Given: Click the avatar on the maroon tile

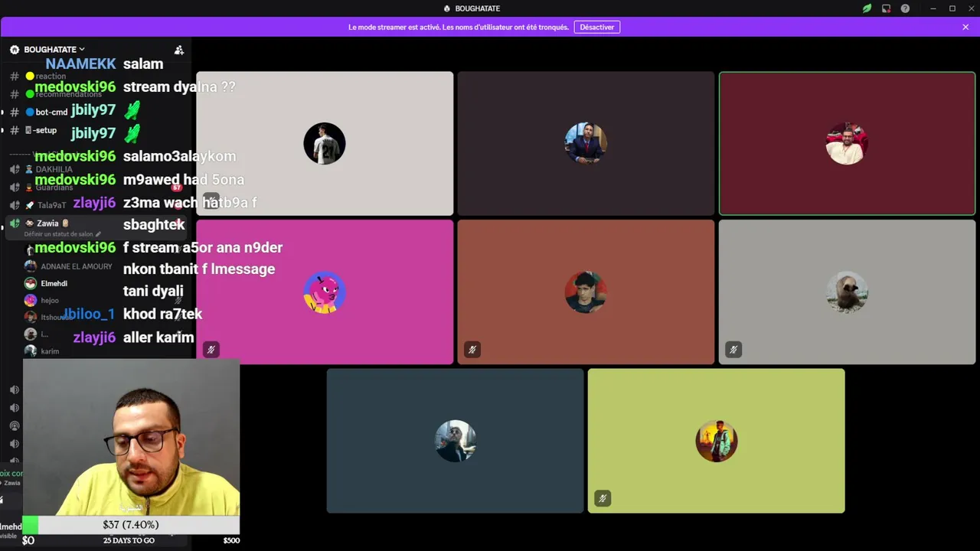Looking at the screenshot, I should point(847,143).
